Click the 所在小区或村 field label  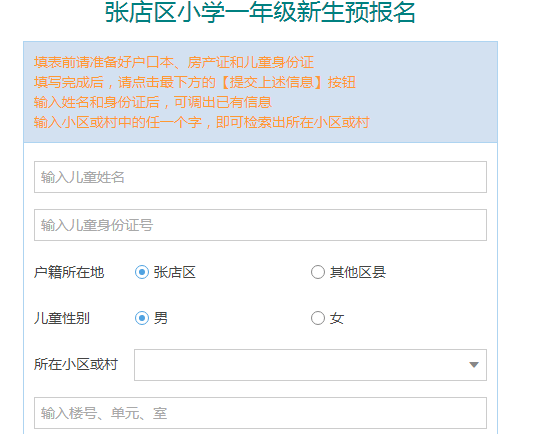click(75, 364)
